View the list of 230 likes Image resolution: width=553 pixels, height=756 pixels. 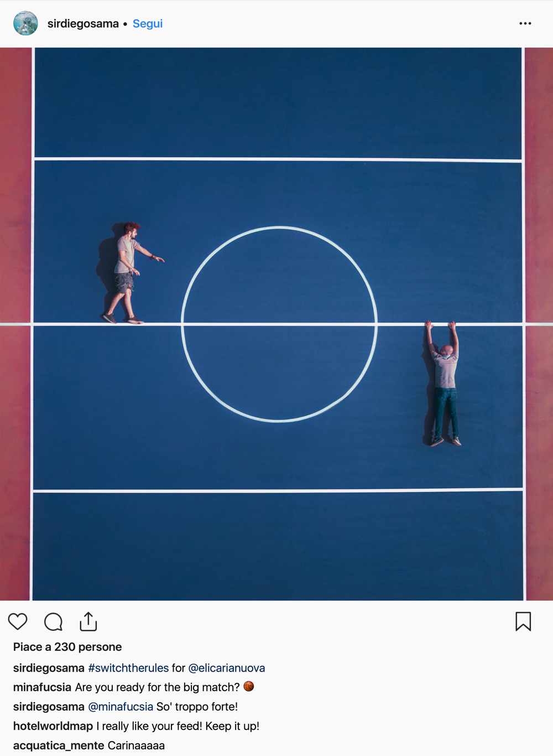67,647
